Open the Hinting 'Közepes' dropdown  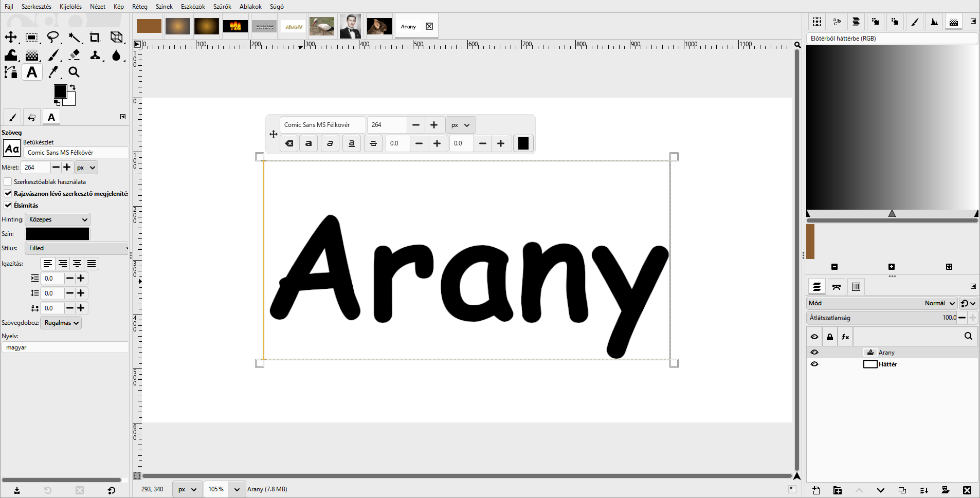point(58,219)
